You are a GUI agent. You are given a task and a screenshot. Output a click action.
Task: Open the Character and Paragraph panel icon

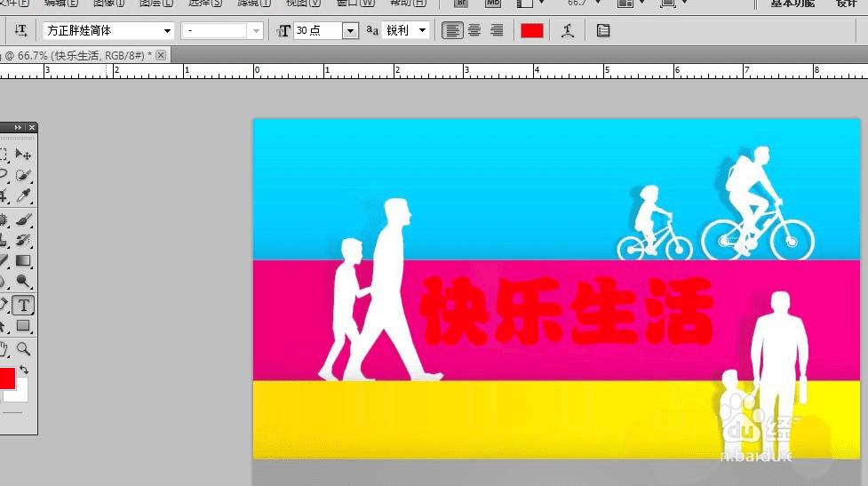click(x=603, y=30)
